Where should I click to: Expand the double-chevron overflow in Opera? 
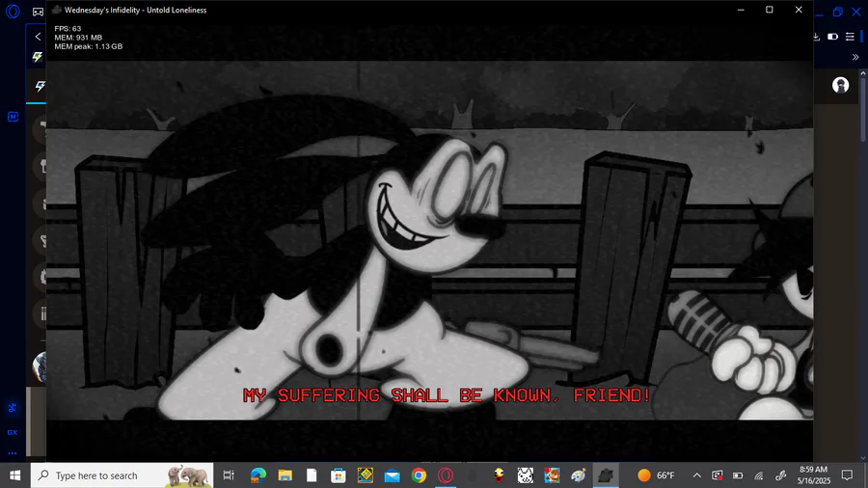pyautogui.click(x=855, y=57)
